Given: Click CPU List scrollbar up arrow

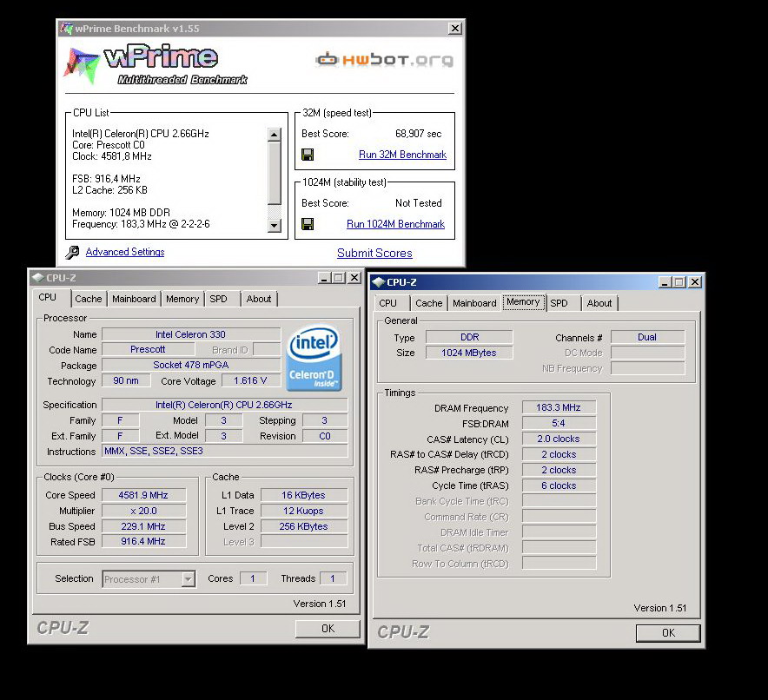Looking at the screenshot, I should [275, 135].
